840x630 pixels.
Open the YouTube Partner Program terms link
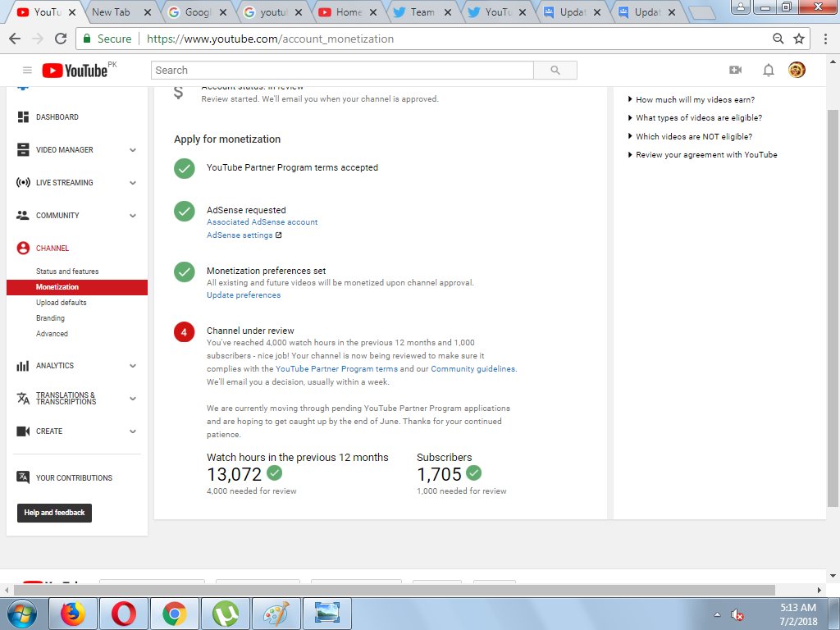pos(336,368)
